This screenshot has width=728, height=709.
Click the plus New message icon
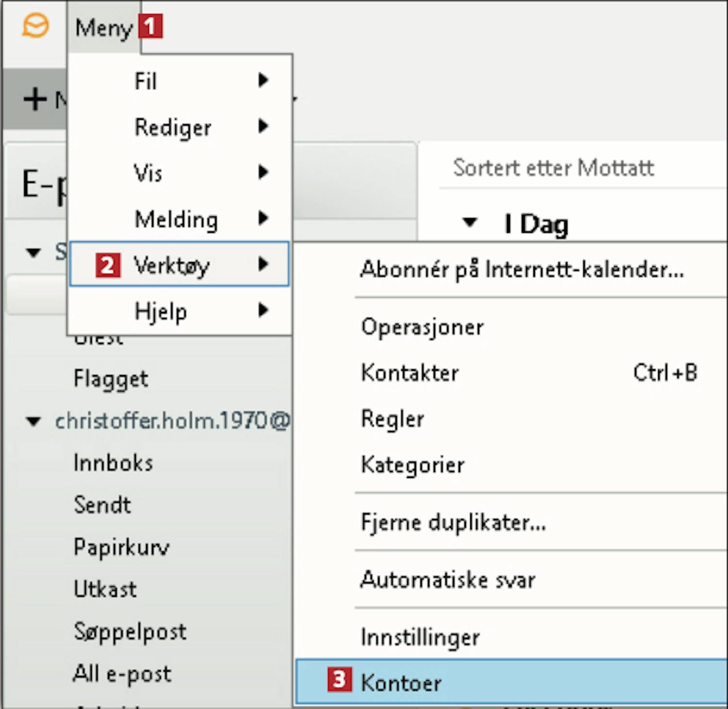35,100
